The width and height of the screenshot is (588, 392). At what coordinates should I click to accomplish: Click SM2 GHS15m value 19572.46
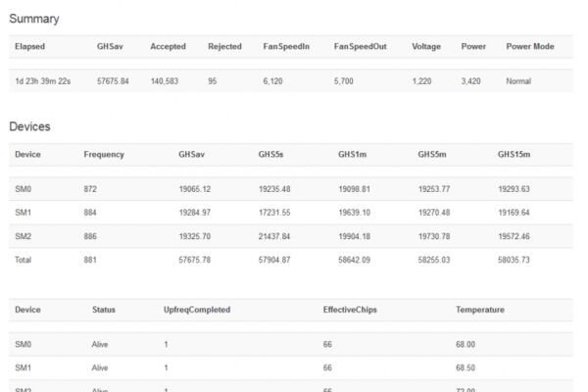(x=514, y=237)
